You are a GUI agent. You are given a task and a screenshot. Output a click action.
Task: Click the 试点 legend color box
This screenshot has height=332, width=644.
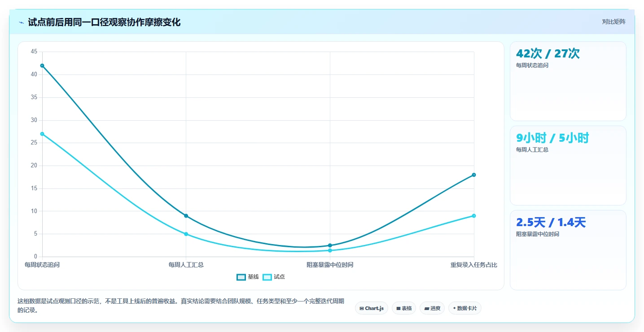point(267,277)
